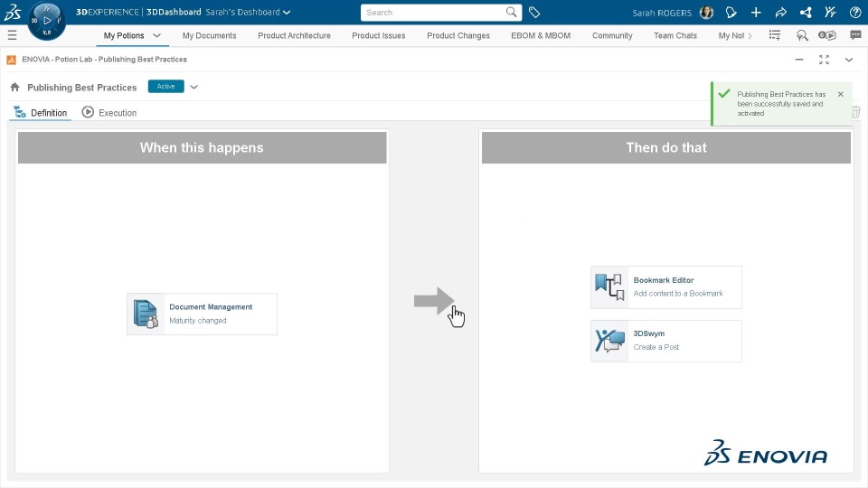Open the Product Issues tab
Image resolution: width=868 pixels, height=488 pixels.
(x=379, y=35)
